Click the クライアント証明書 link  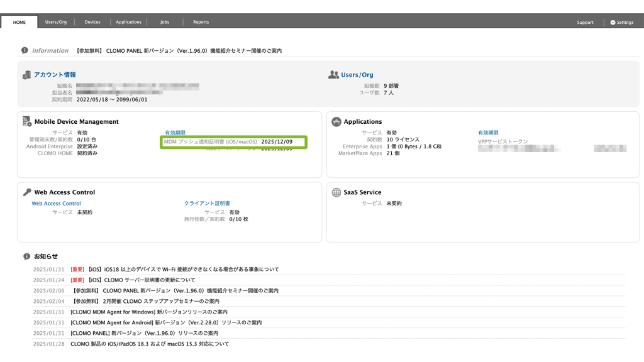point(207,204)
